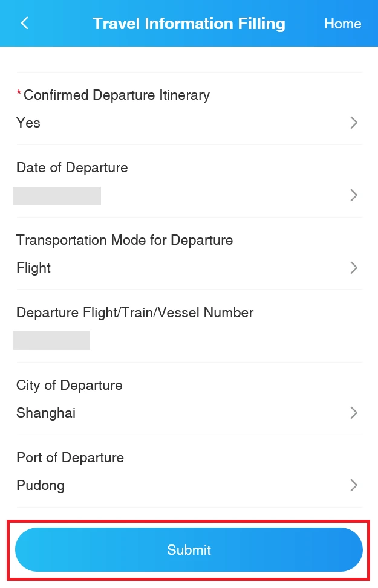The width and height of the screenshot is (378, 588).
Task: Expand arrow for Transportation Mode for Departure
Action: coord(354,268)
